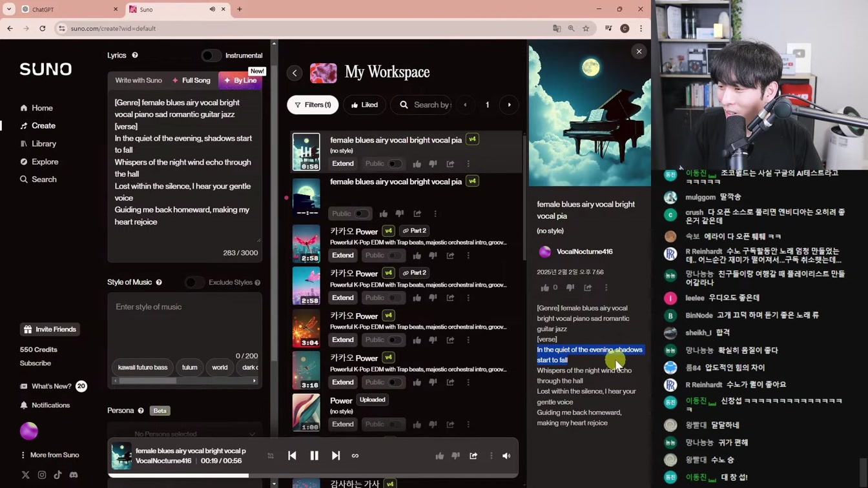Switch to the By Line tab
Viewport: 868px width, 488px height.
(x=240, y=81)
